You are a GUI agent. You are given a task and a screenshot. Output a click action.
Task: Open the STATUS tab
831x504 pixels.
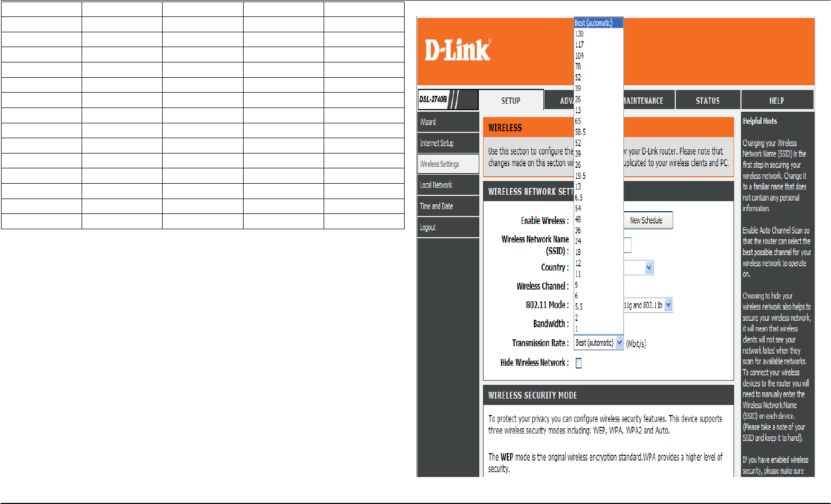coord(708,101)
